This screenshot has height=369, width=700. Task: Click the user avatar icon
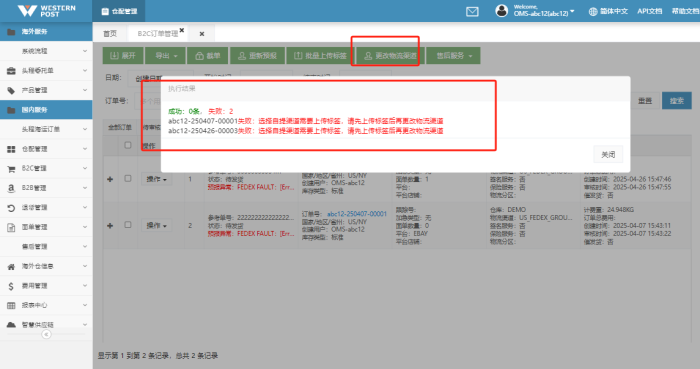[x=501, y=11]
